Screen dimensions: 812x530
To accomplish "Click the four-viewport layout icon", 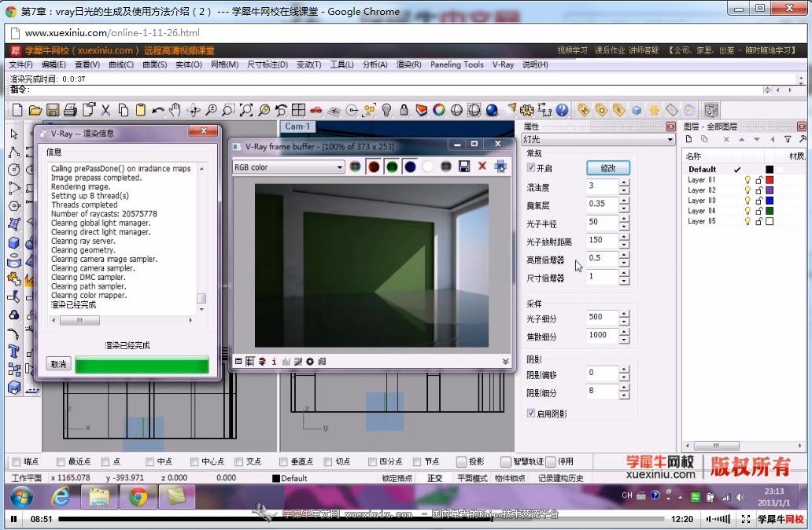I will tap(299, 110).
